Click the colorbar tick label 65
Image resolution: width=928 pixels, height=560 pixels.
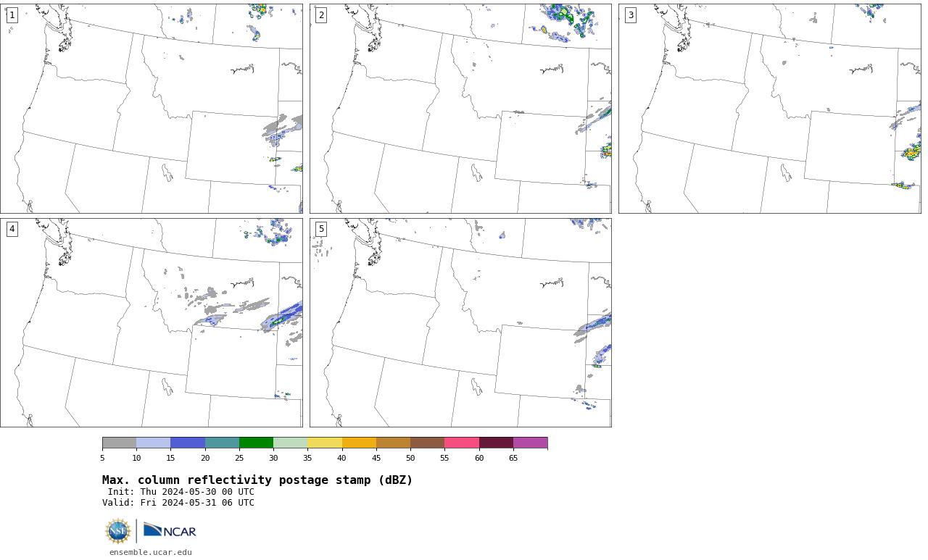513,458
